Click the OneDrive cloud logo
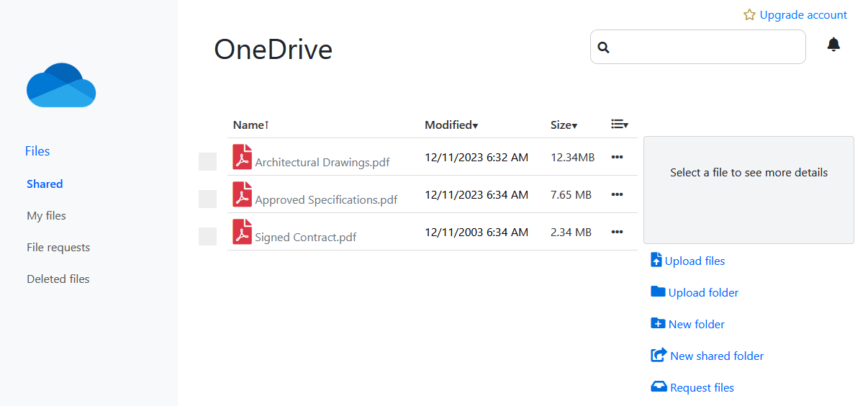 pyautogui.click(x=61, y=85)
